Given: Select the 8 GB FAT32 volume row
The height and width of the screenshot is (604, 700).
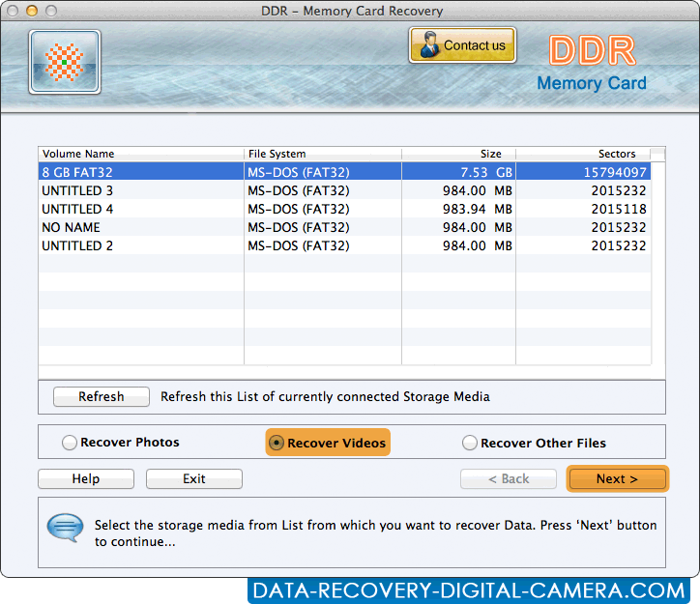Looking at the screenshot, I should 344,172.
